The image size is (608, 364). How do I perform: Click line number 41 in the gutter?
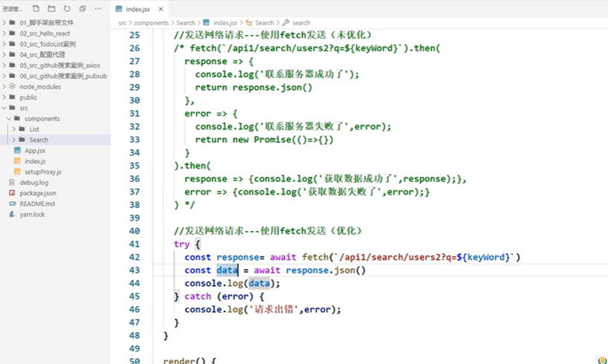point(135,244)
